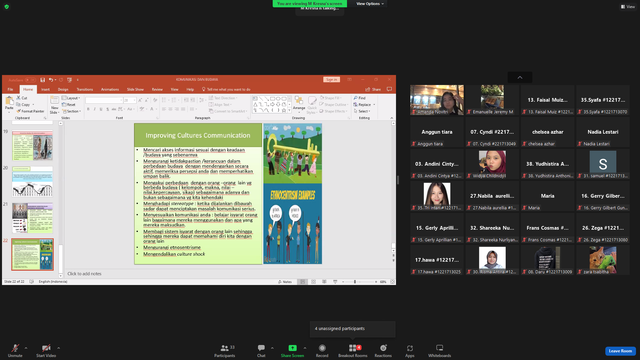Click the Sign in button in PowerPoint
The image size is (640, 360).
point(331,80)
